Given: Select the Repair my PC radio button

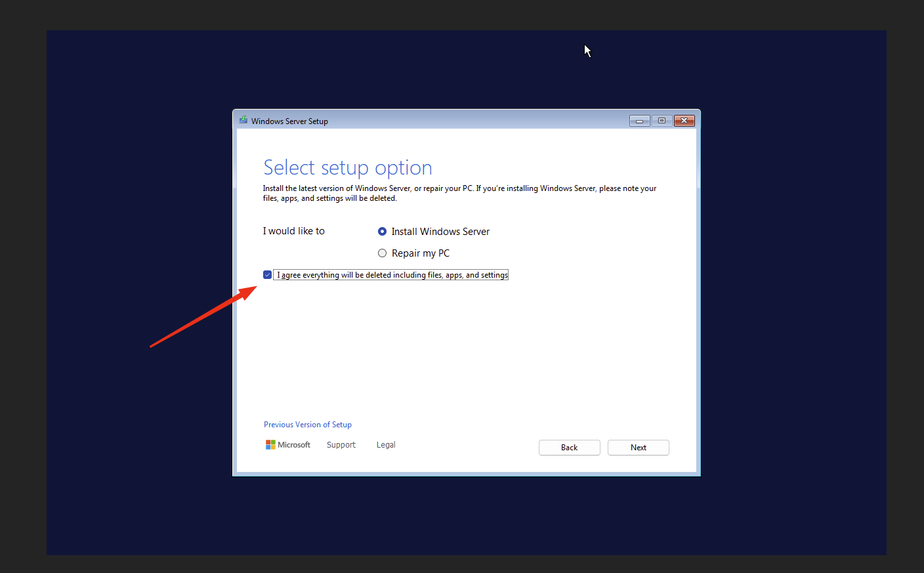Looking at the screenshot, I should tap(382, 253).
